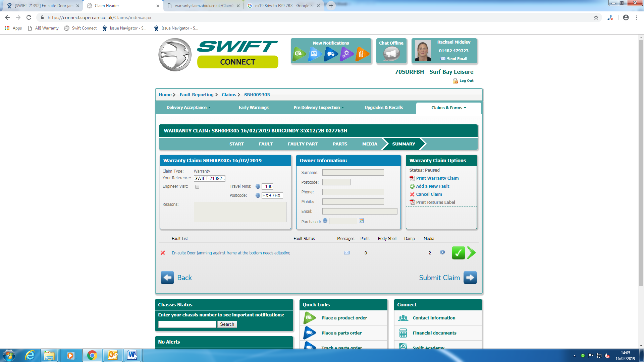The height and width of the screenshot is (362, 644).
Task: Open the fault message envelope icon
Action: [x=347, y=253]
